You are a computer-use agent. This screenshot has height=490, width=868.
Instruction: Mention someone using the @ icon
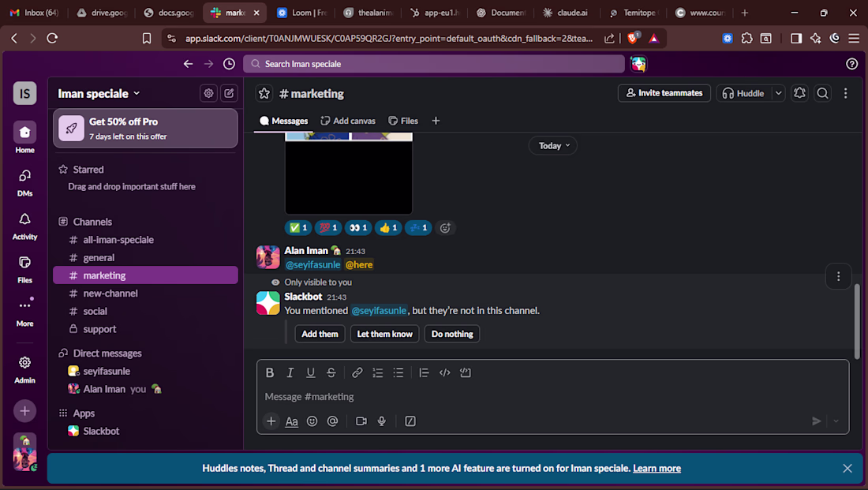(x=333, y=421)
